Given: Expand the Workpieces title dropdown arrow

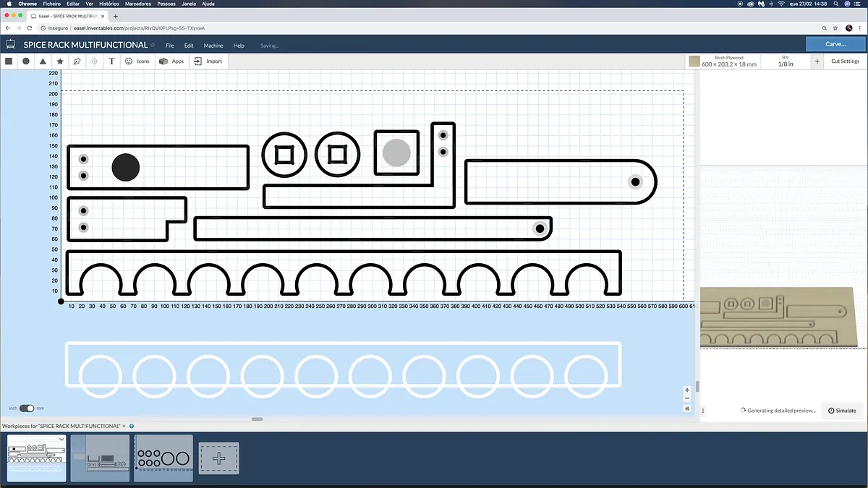Looking at the screenshot, I should 124,427.
